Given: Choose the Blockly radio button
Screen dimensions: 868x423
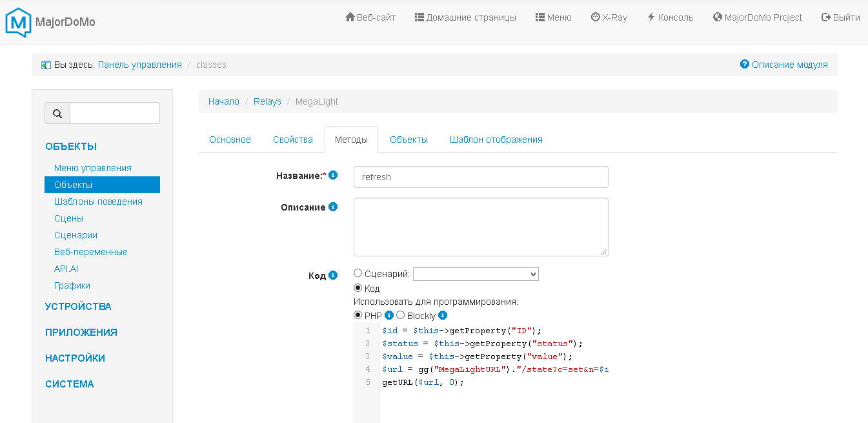Looking at the screenshot, I should click(400, 315).
